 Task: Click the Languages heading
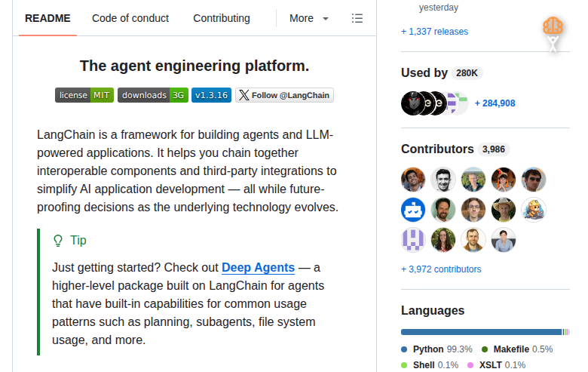[433, 311]
